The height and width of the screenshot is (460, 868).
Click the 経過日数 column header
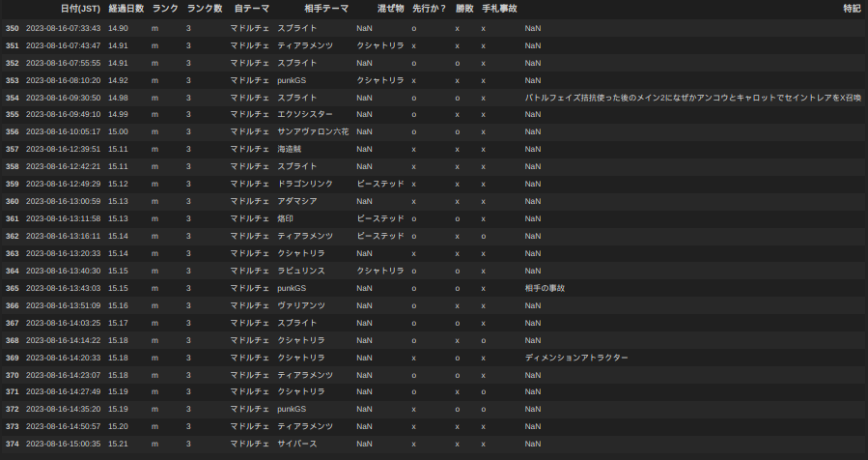[126, 9]
